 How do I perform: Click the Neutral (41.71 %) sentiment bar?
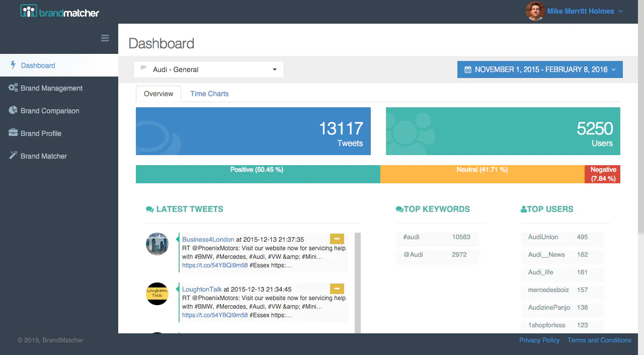point(482,174)
